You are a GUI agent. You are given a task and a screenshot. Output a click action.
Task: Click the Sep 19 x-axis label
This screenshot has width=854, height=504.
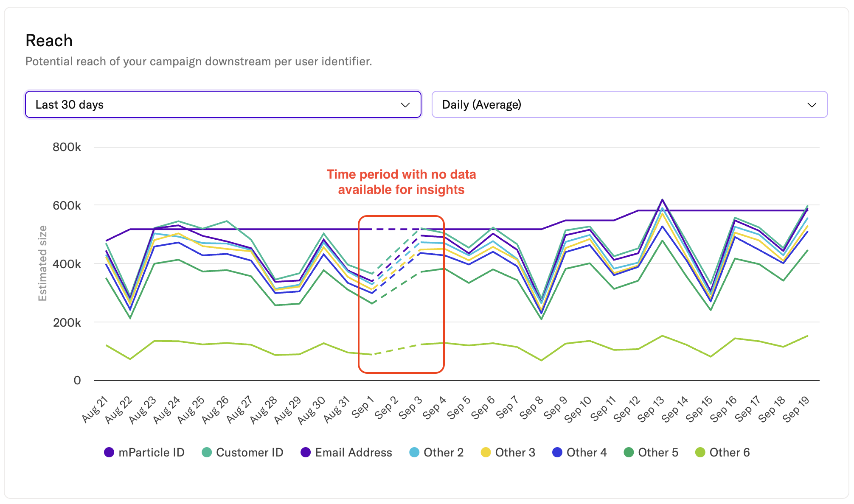pos(796,409)
